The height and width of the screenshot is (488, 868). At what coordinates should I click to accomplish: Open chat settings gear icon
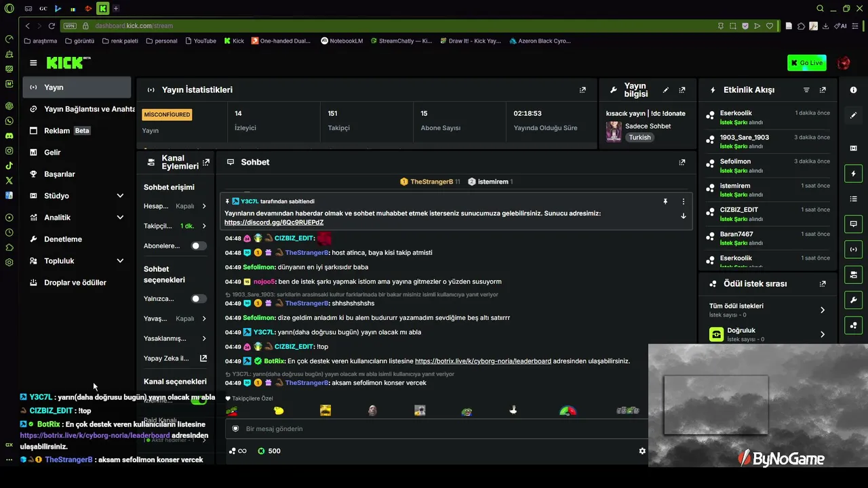tap(642, 451)
